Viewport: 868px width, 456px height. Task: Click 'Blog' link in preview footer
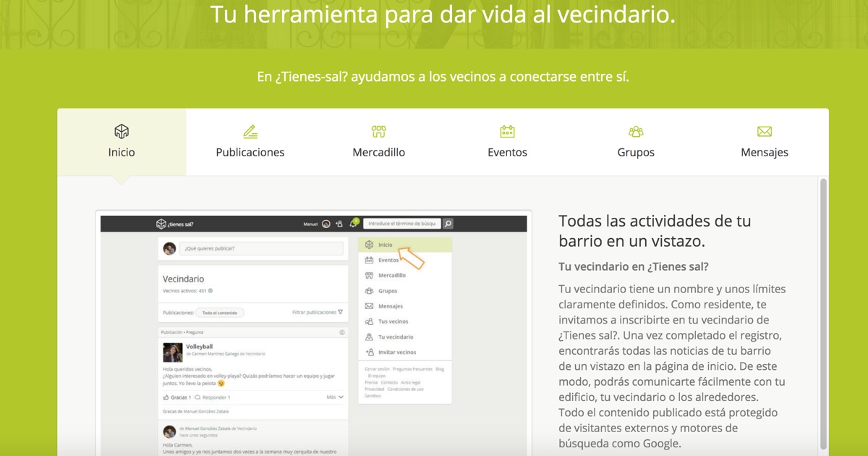440,369
